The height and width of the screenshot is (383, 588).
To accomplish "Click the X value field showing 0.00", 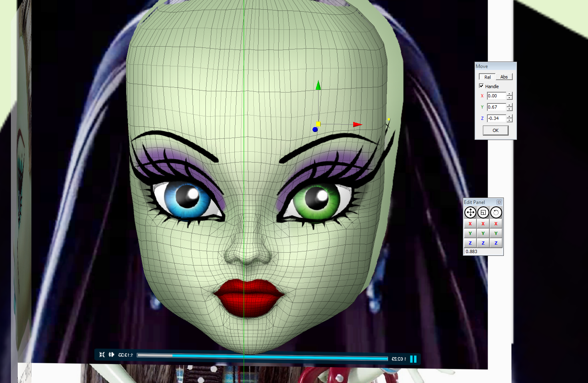I will 496,96.
